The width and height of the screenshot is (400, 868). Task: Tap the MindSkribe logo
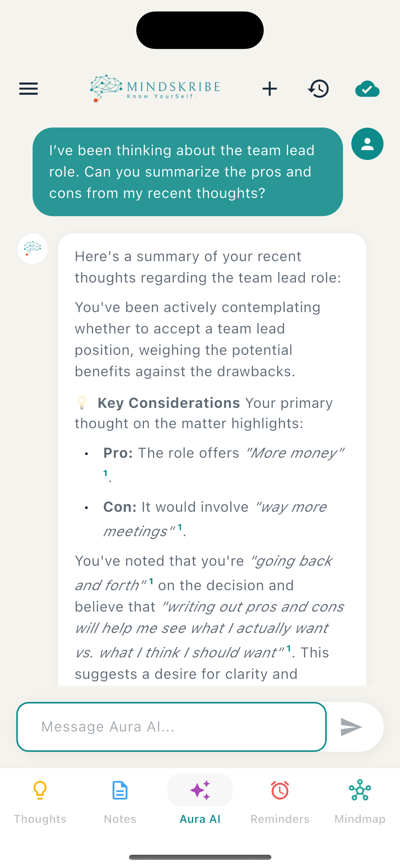155,88
